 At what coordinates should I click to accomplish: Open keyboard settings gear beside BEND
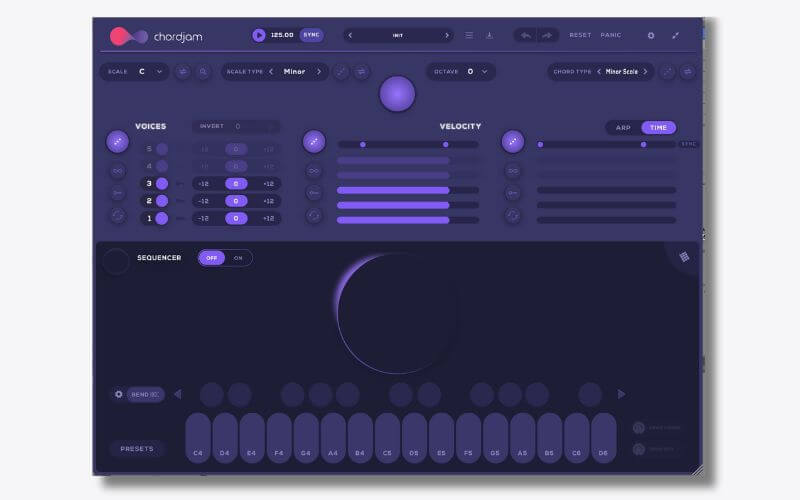(119, 394)
